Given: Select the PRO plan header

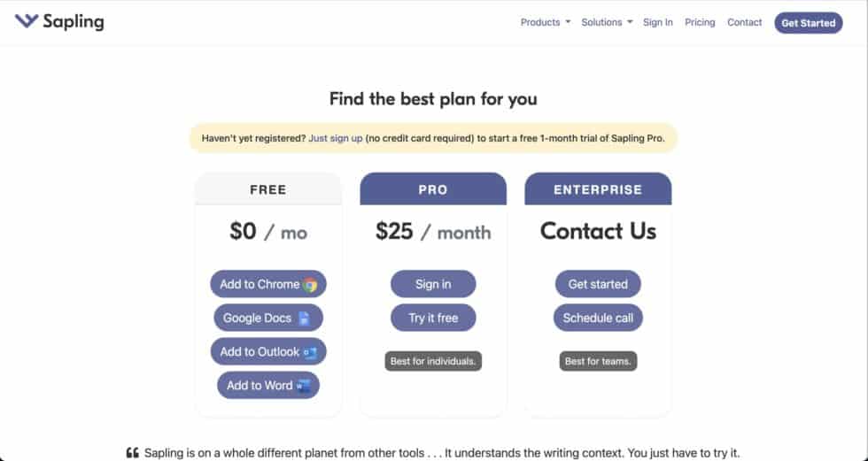Looking at the screenshot, I should (433, 189).
